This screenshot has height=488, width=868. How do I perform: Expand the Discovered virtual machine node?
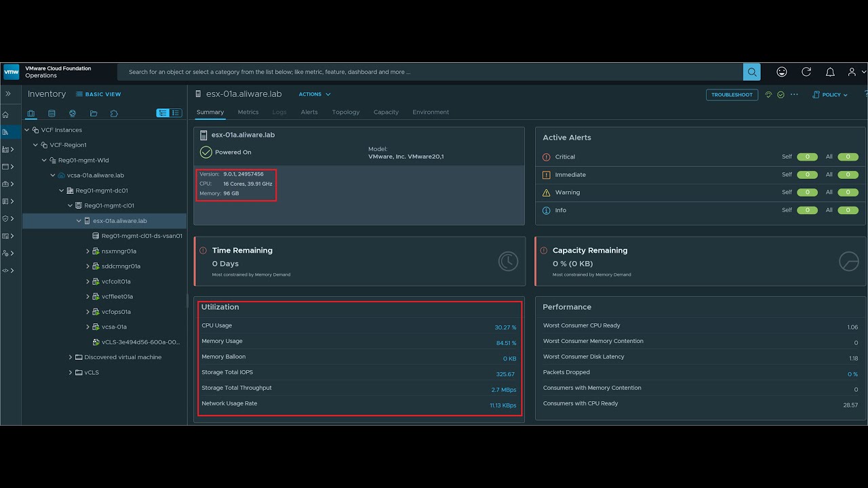pos(70,357)
